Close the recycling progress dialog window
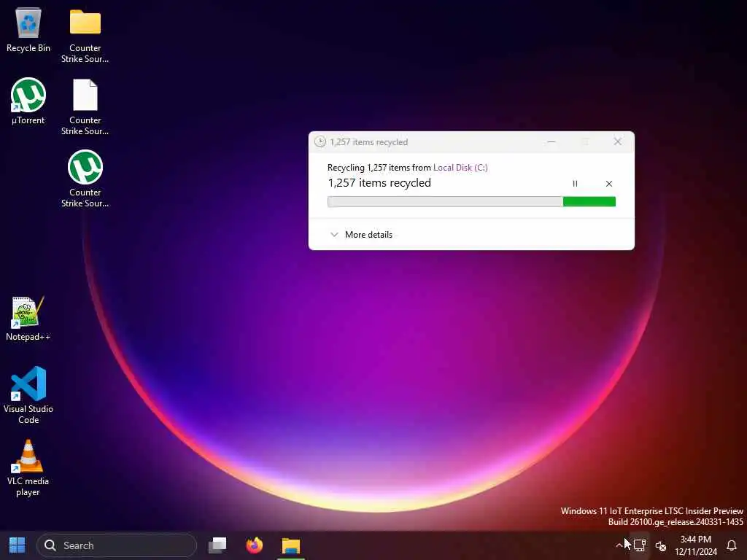 (617, 142)
